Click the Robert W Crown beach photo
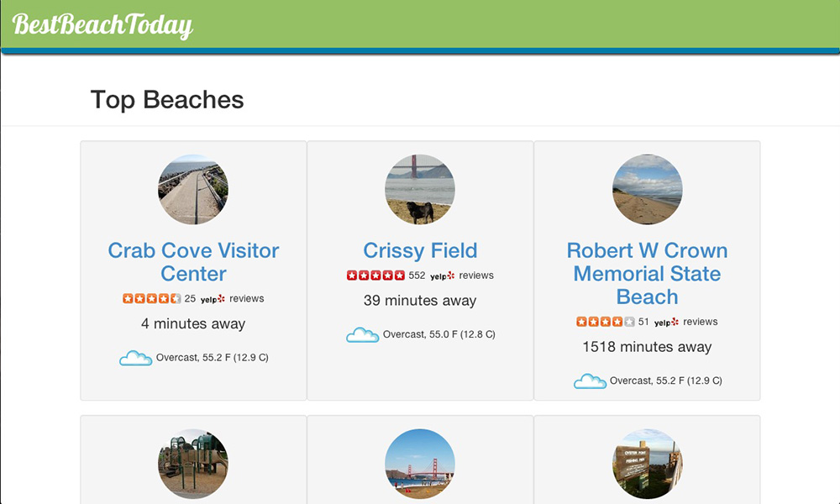Viewport: 840px width, 504px height. coord(647,189)
